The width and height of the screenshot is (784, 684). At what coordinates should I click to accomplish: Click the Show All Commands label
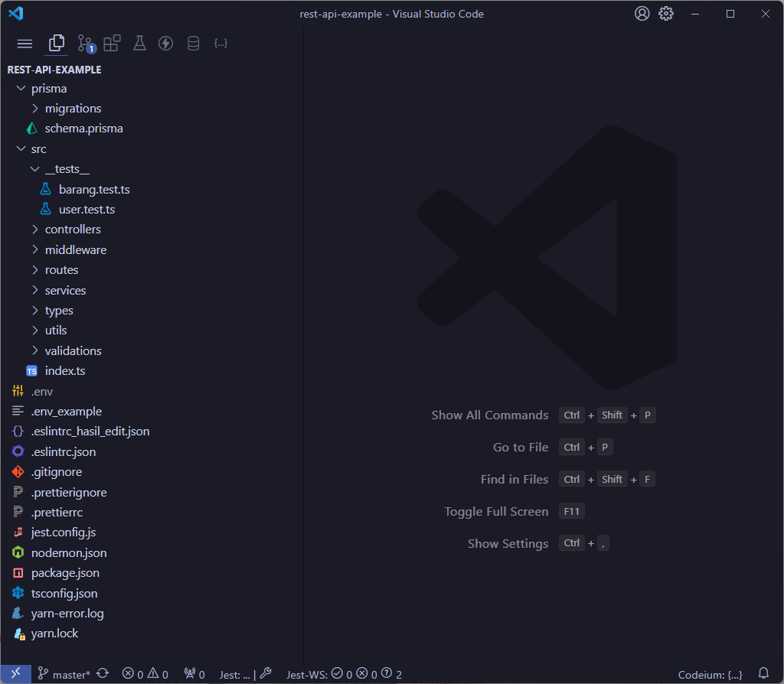pyautogui.click(x=489, y=415)
